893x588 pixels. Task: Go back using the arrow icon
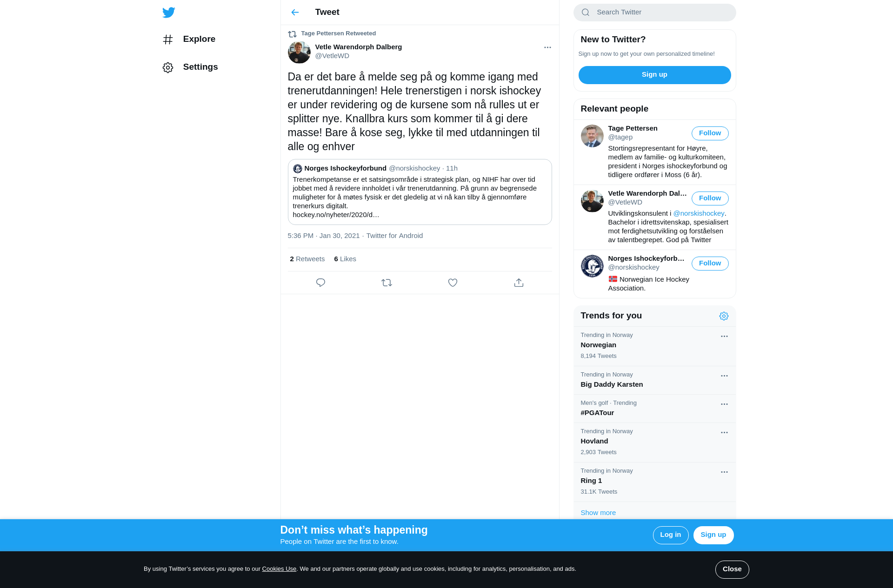(295, 13)
